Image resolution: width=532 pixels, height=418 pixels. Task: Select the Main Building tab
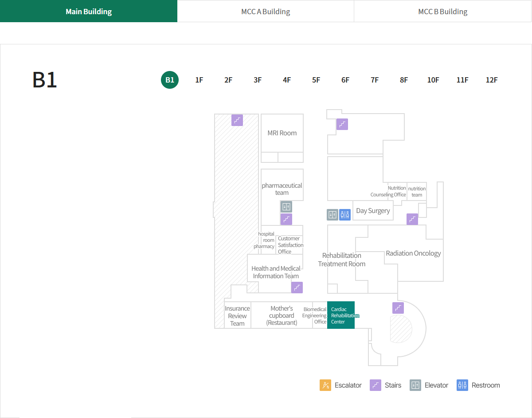[89, 12]
